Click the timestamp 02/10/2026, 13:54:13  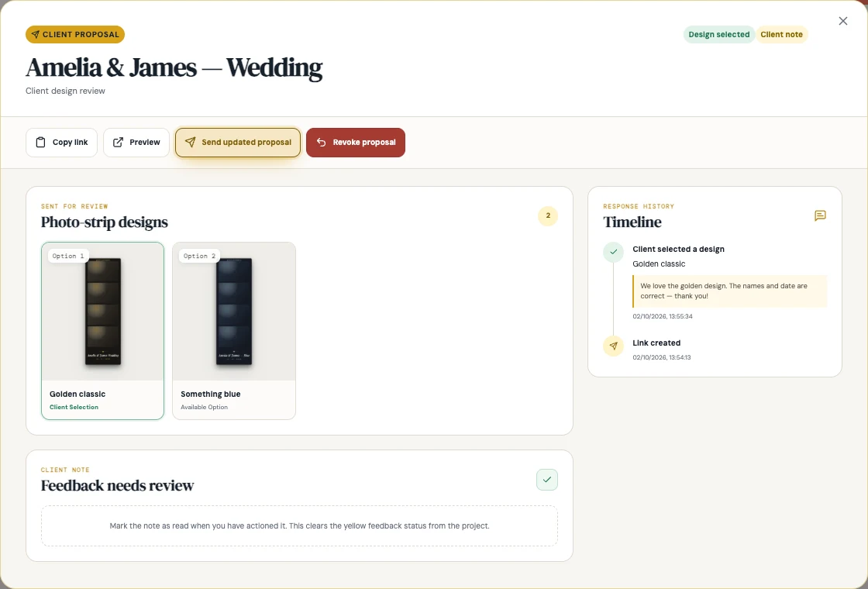pos(662,357)
